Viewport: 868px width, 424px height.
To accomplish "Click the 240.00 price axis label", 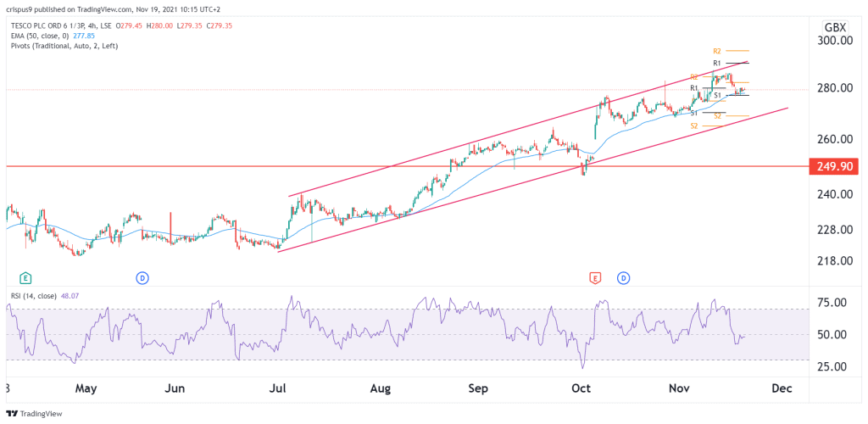I will (834, 194).
